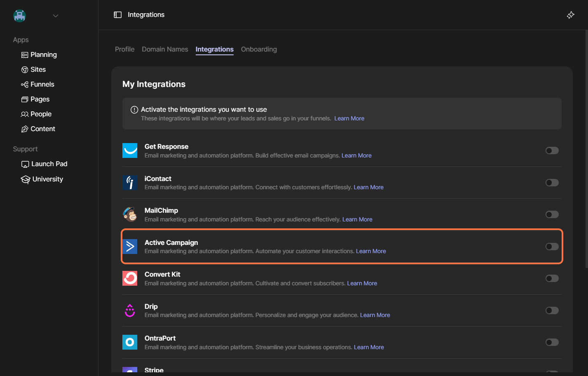Click the Active Campaign title text
The width and height of the screenshot is (588, 376).
pos(171,243)
